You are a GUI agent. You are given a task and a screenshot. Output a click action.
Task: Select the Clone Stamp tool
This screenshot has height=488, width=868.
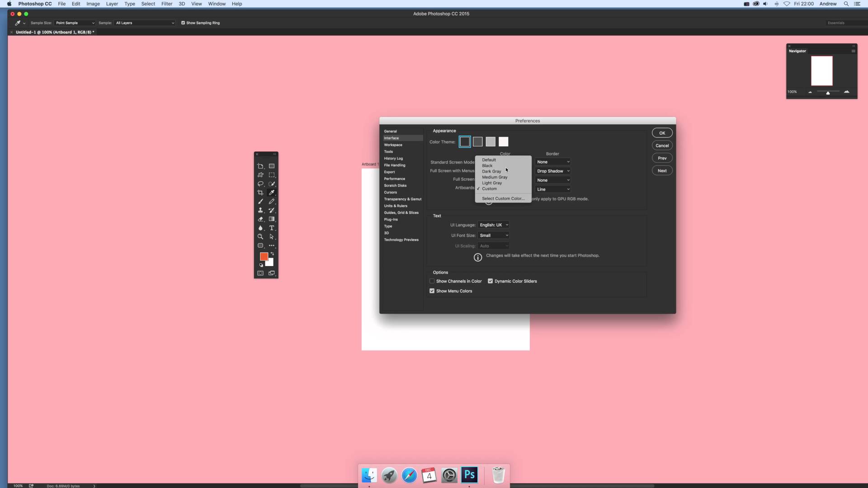pos(260,210)
